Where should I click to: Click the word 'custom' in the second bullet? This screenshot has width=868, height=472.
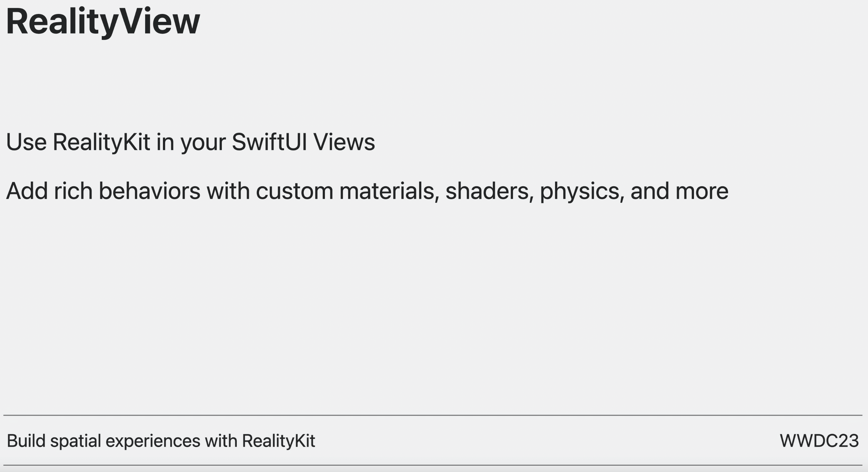[295, 192]
